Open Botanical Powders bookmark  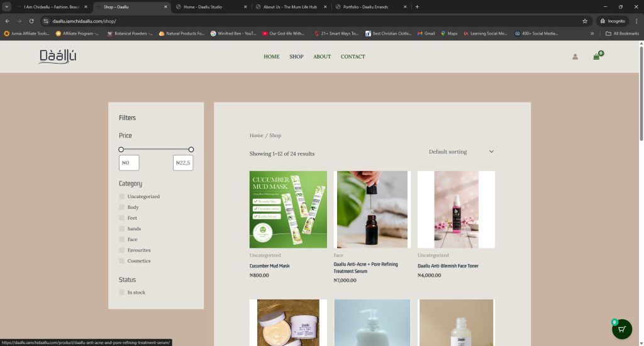click(130, 34)
